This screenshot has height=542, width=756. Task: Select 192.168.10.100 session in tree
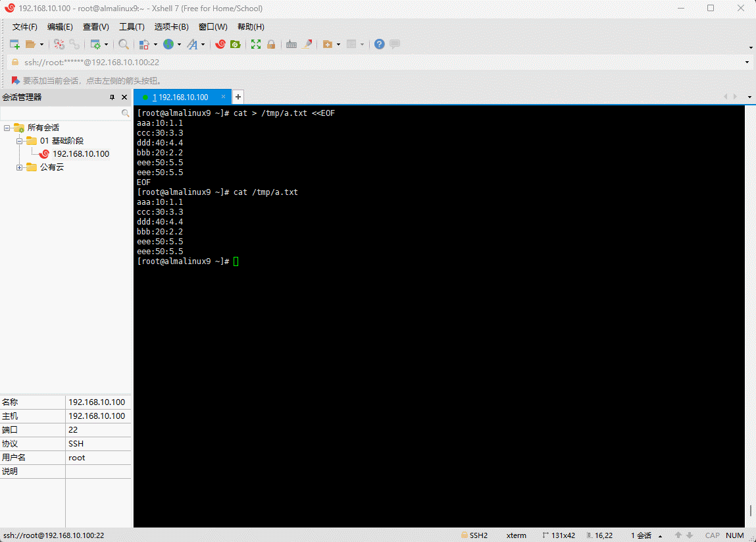[80, 154]
